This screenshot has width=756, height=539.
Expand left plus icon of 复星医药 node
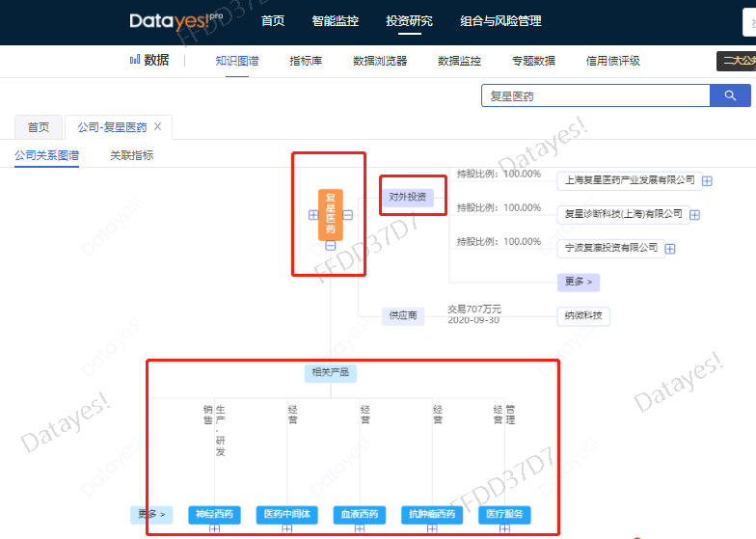coord(313,215)
